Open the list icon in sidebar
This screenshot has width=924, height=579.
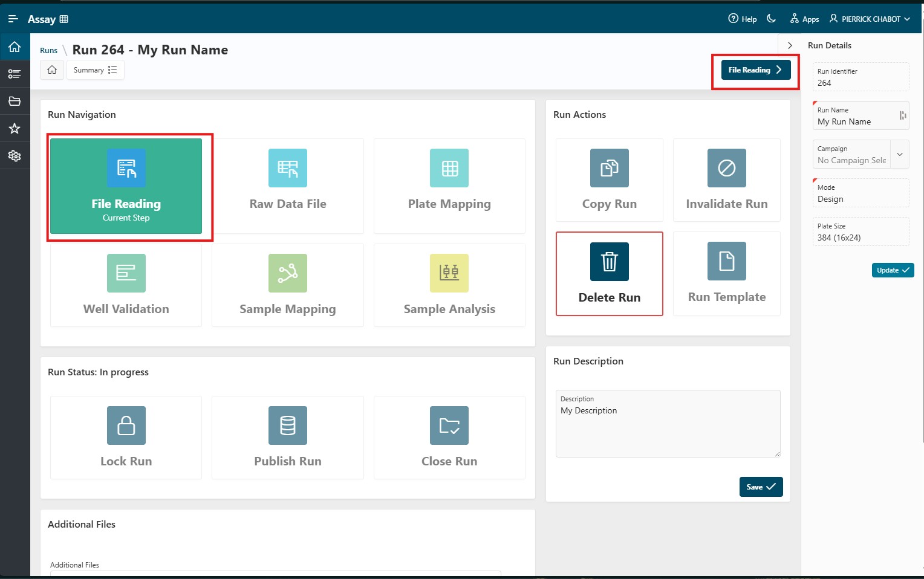(x=15, y=74)
